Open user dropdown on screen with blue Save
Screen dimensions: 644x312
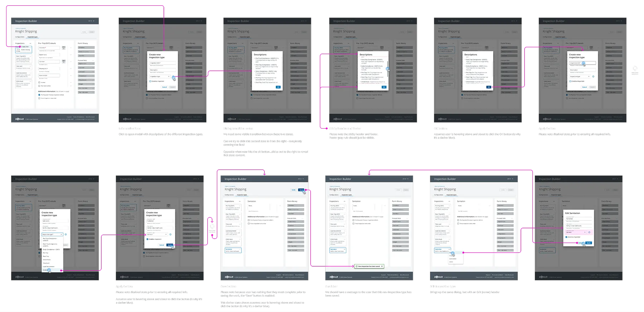tap(301, 179)
